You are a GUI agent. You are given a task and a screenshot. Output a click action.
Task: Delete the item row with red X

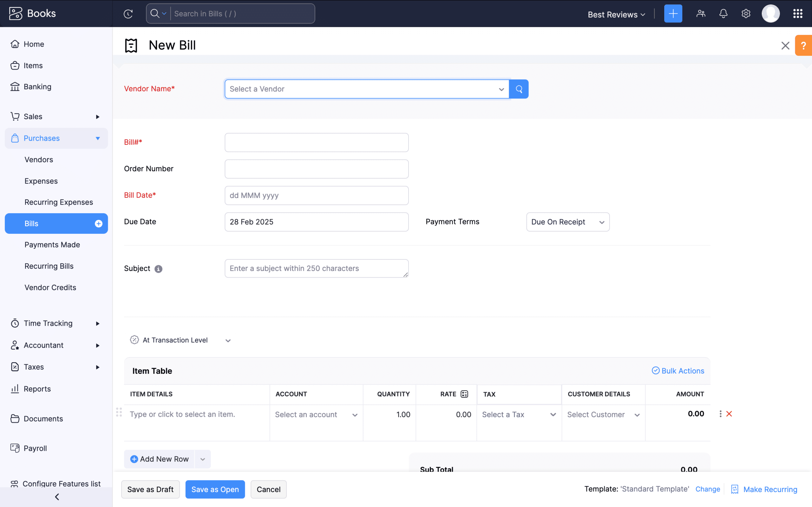tap(729, 414)
